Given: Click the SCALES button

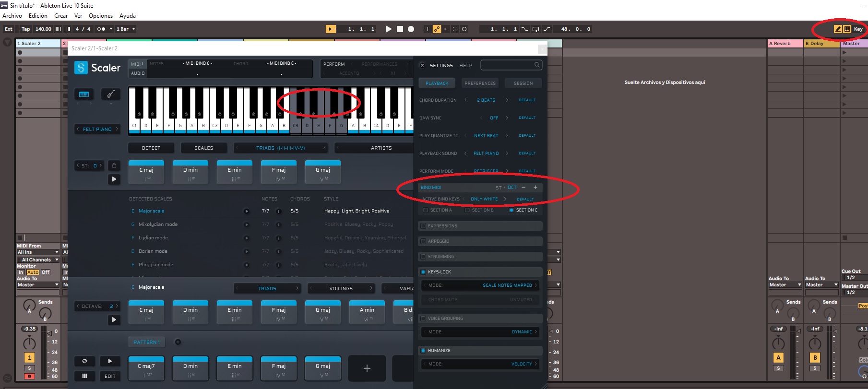Looking at the screenshot, I should 204,148.
